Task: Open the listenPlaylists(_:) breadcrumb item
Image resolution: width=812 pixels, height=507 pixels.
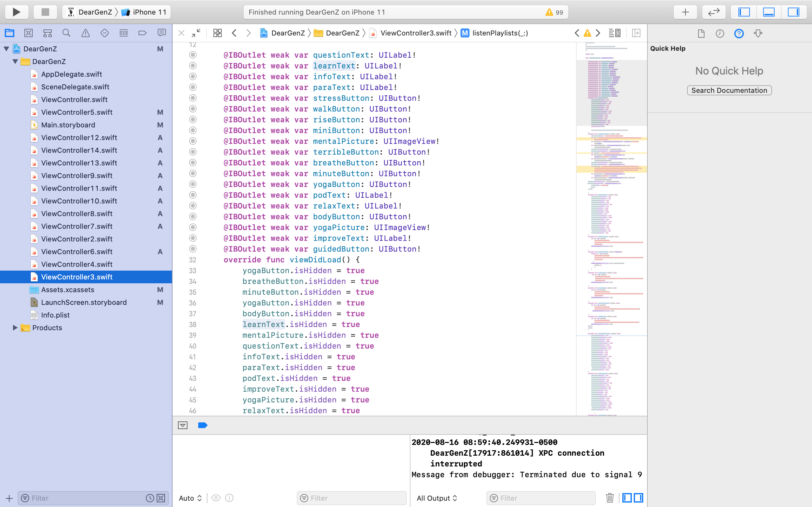Action: pyautogui.click(x=500, y=33)
